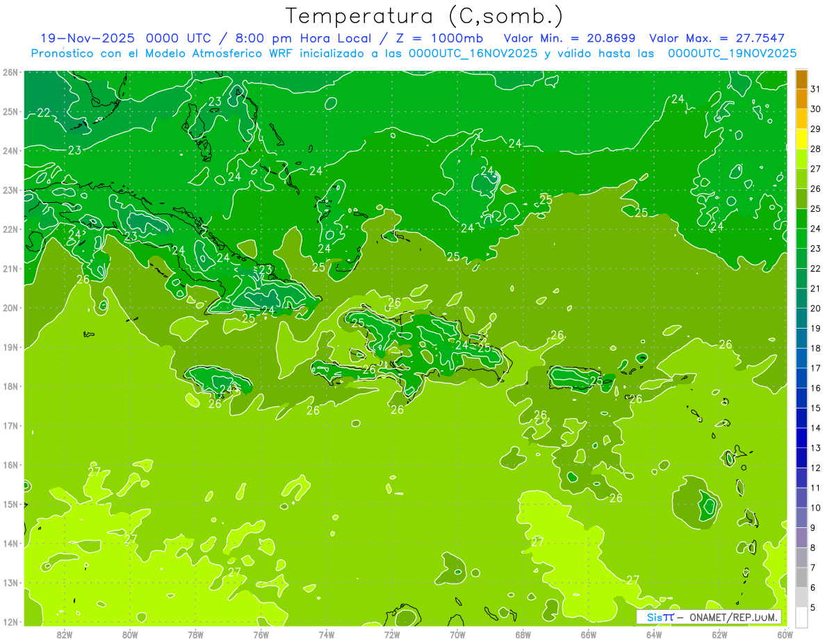Click the gray colorbar swatch between 6 and 7
This screenshot has width=834, height=644.
click(801, 577)
